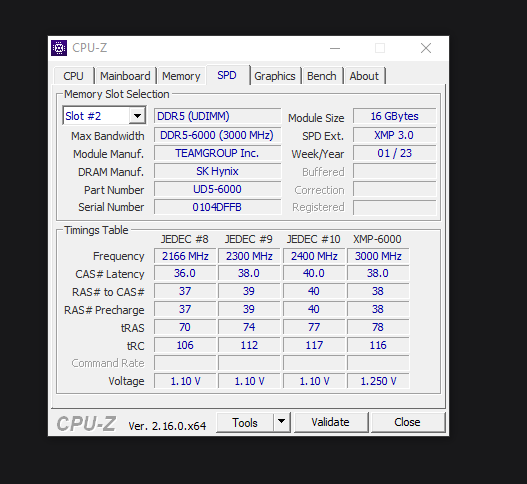
Task: Switch to the Mainboard tab
Action: [x=125, y=76]
